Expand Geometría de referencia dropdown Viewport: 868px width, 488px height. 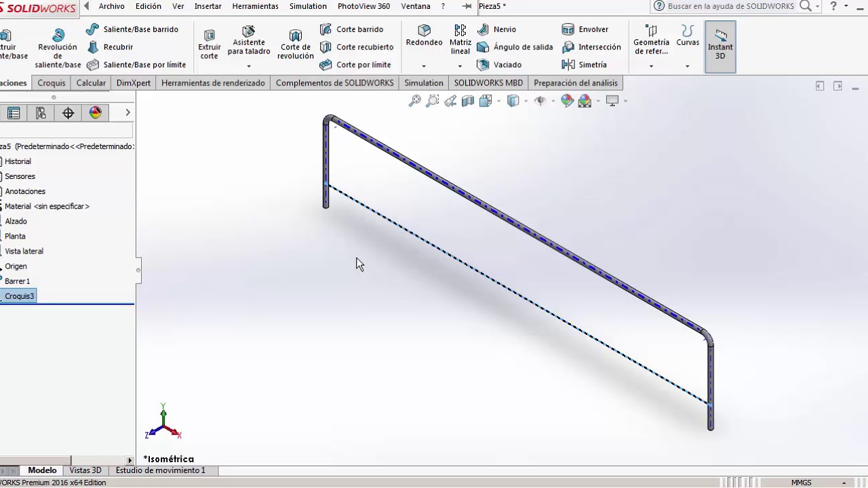click(651, 66)
